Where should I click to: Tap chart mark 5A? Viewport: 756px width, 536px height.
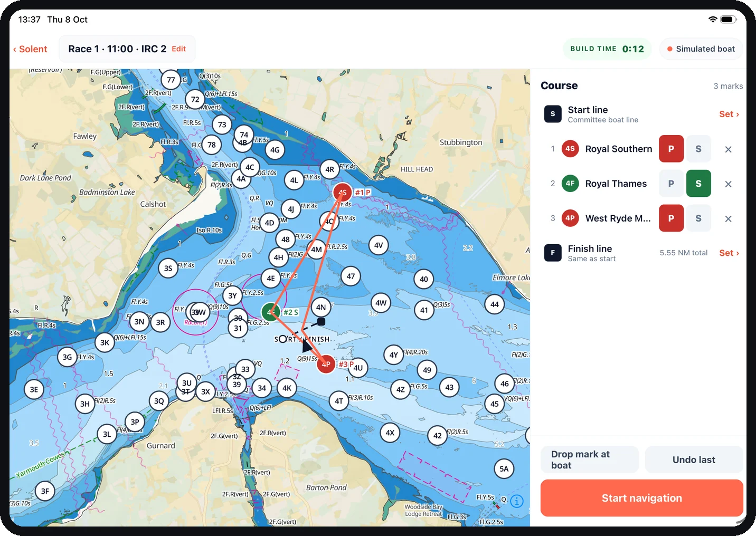pyautogui.click(x=504, y=468)
